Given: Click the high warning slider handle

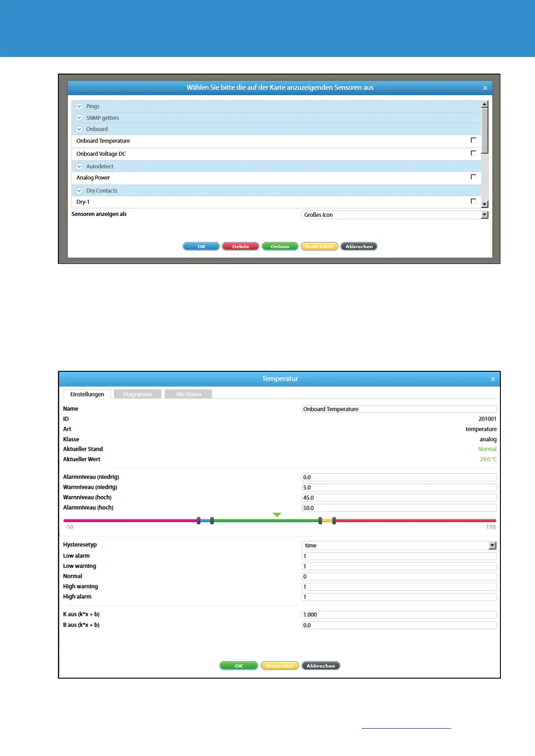Looking at the screenshot, I should coord(320,521).
